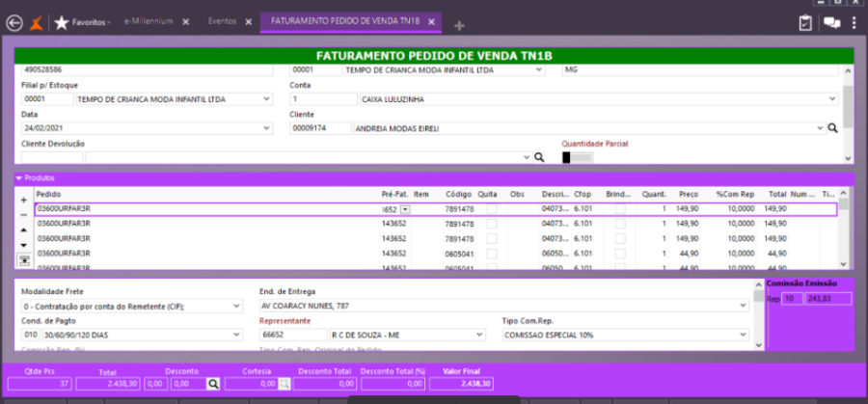The image size is (868, 404).
Task: Switch to the Eventos tab
Action: 223,22
